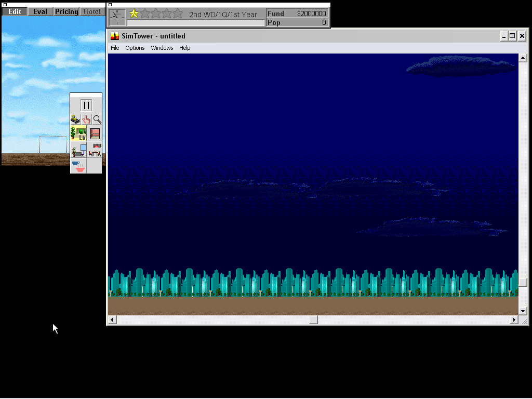Open the File menu
This screenshot has height=399, width=532.
[115, 48]
